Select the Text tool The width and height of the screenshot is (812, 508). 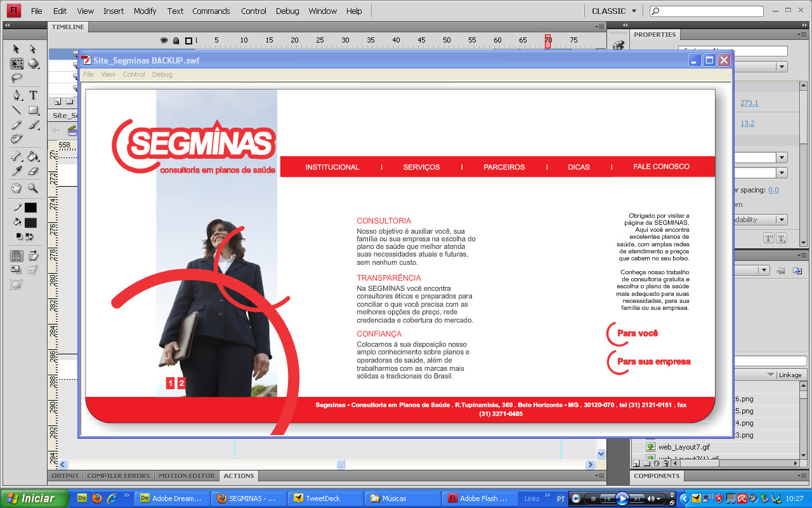(33, 95)
